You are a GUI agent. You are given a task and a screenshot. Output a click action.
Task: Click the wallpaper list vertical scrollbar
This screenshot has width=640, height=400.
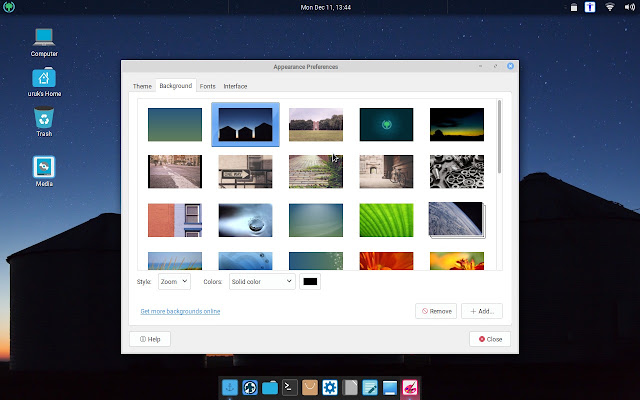coord(500,137)
